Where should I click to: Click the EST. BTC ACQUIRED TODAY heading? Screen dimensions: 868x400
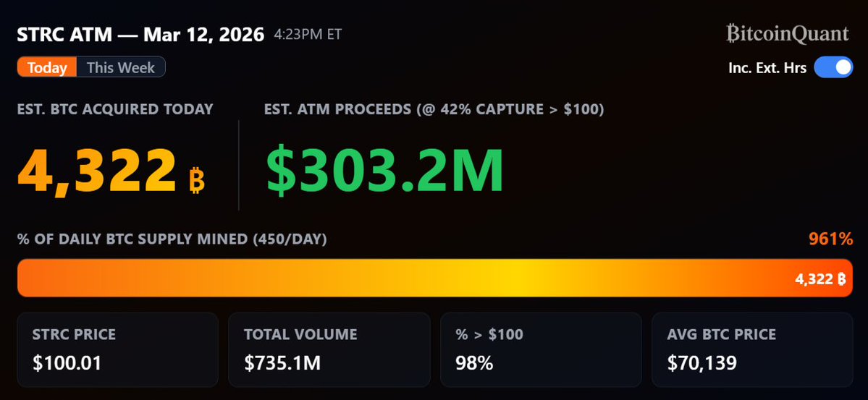(115, 109)
